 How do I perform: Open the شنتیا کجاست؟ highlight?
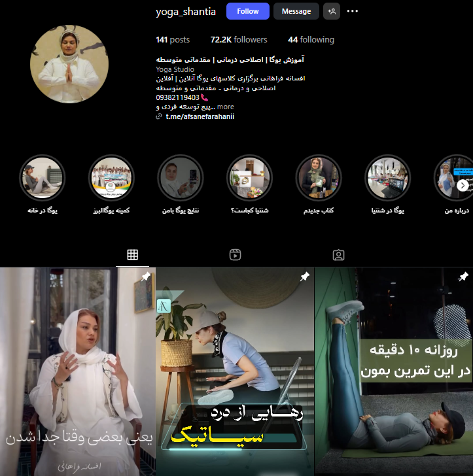tap(249, 178)
